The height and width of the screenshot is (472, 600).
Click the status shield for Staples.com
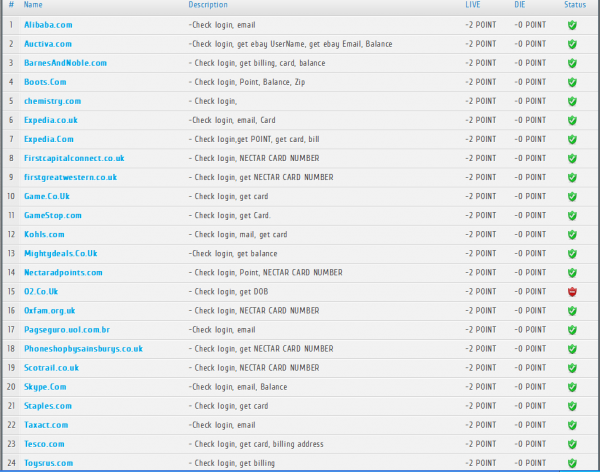572,406
